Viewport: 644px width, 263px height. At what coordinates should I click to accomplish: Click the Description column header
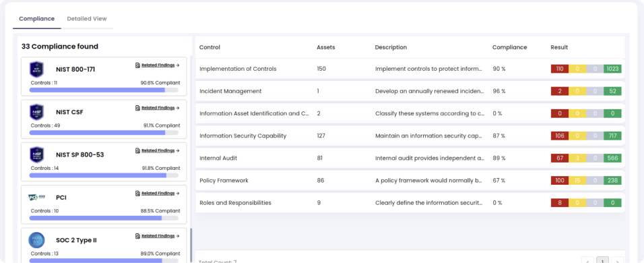(x=391, y=47)
